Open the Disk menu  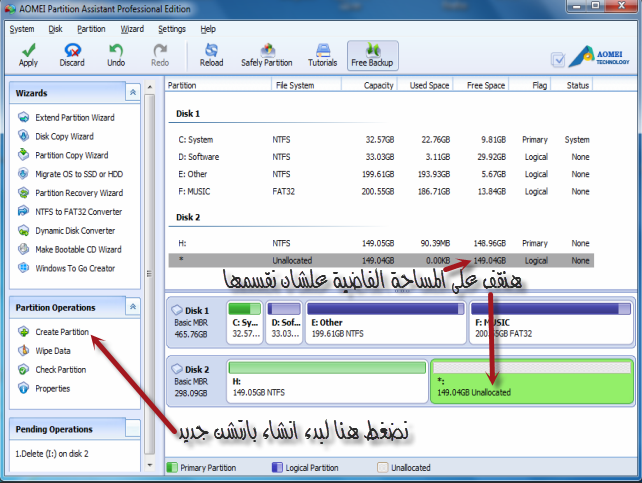click(x=55, y=29)
